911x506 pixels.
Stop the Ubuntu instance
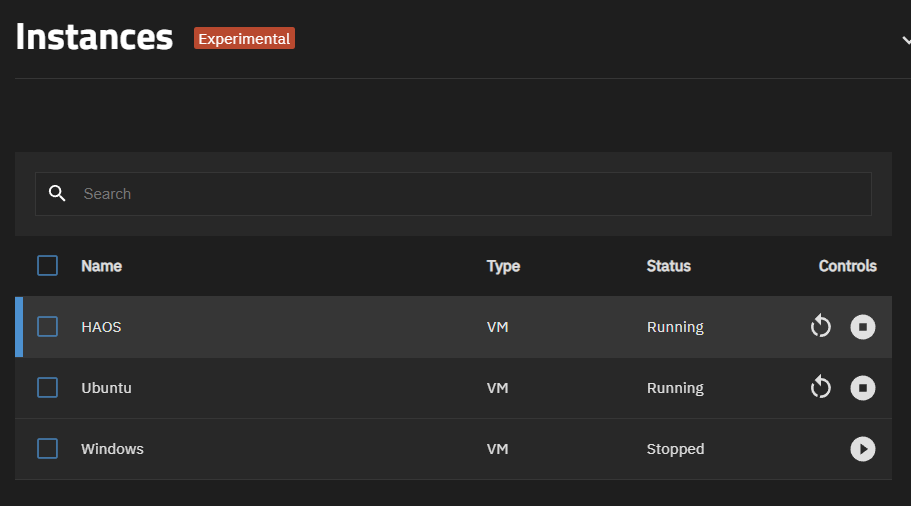coord(863,387)
